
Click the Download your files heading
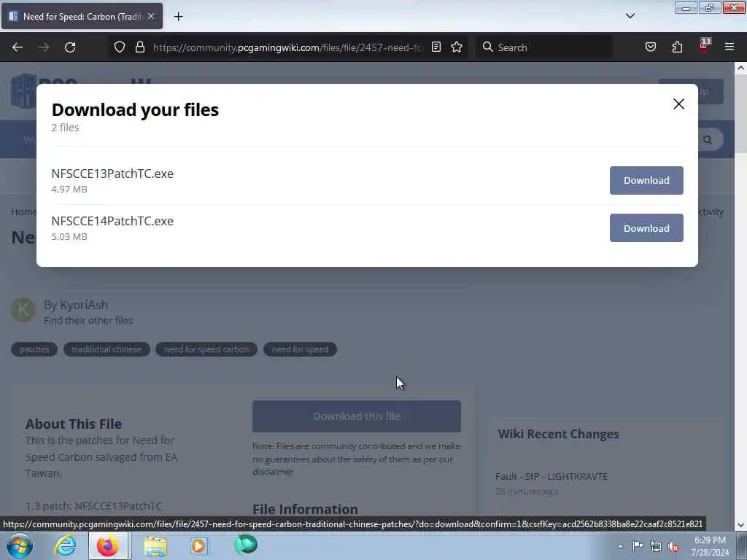click(135, 110)
